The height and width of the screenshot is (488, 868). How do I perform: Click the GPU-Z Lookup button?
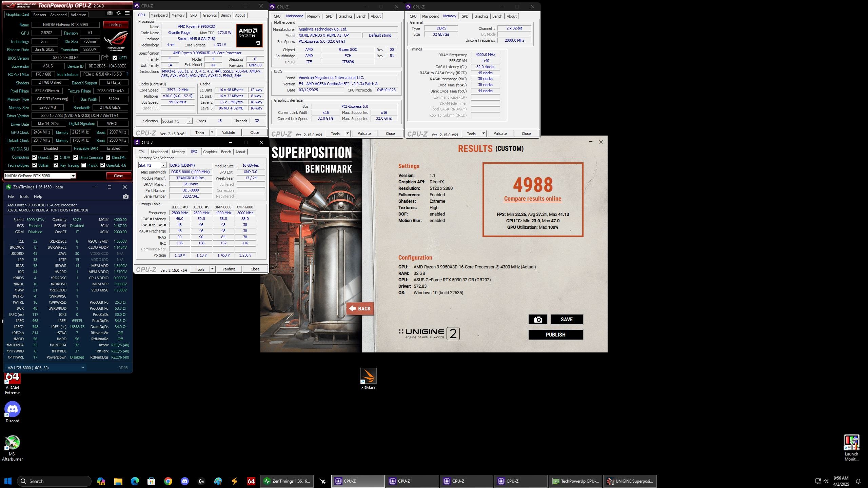[115, 25]
